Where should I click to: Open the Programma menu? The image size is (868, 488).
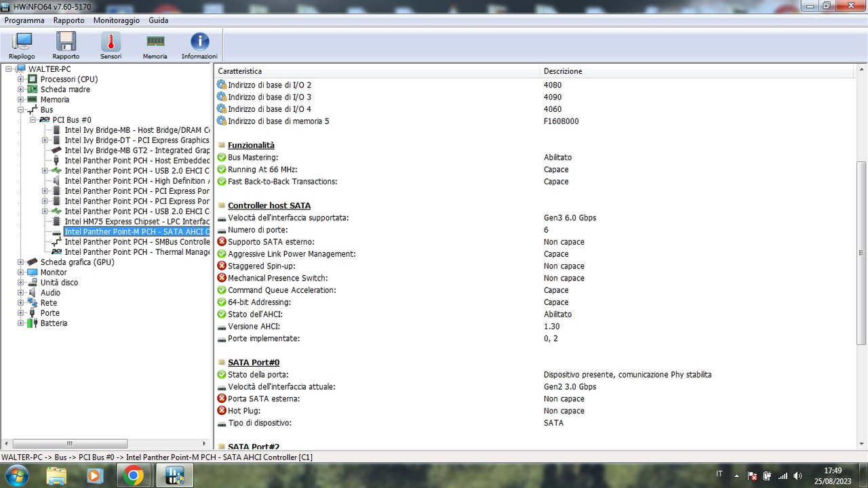[x=24, y=20]
